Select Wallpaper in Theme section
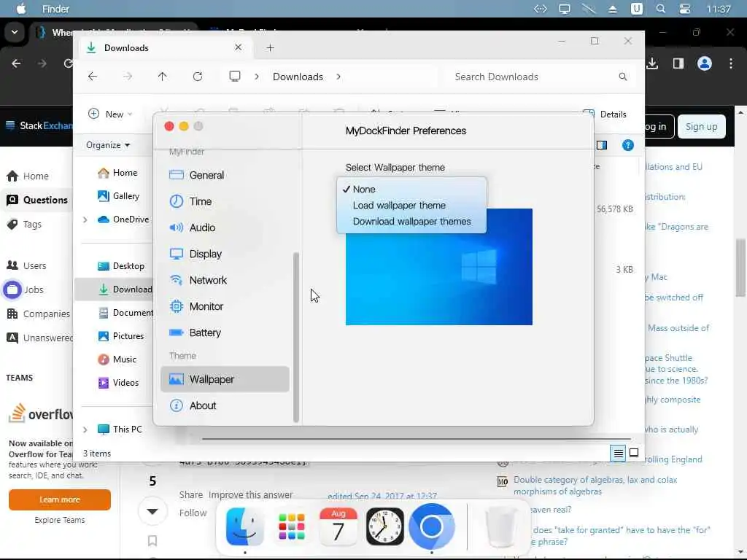 pyautogui.click(x=225, y=379)
